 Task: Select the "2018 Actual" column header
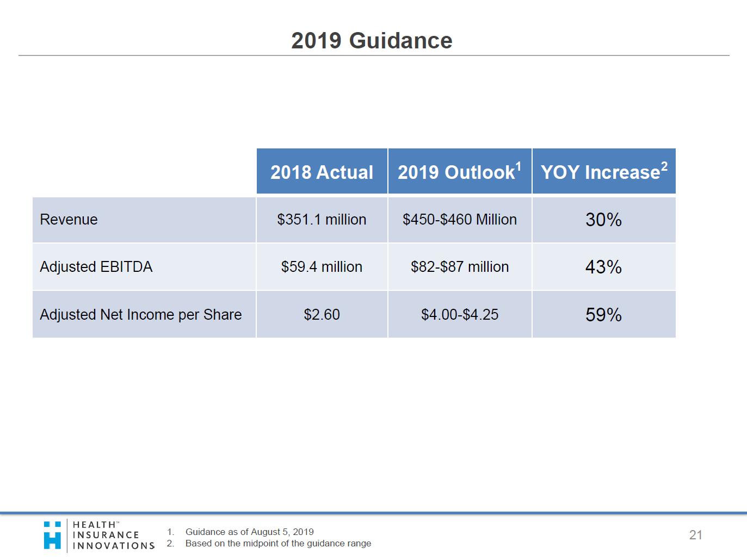322,172
